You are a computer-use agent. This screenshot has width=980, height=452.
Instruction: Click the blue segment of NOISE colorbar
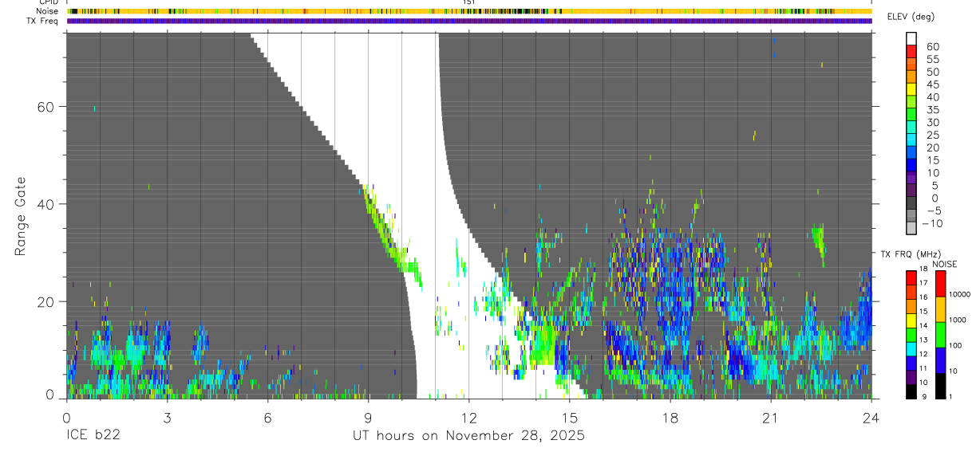pyautogui.click(x=941, y=360)
